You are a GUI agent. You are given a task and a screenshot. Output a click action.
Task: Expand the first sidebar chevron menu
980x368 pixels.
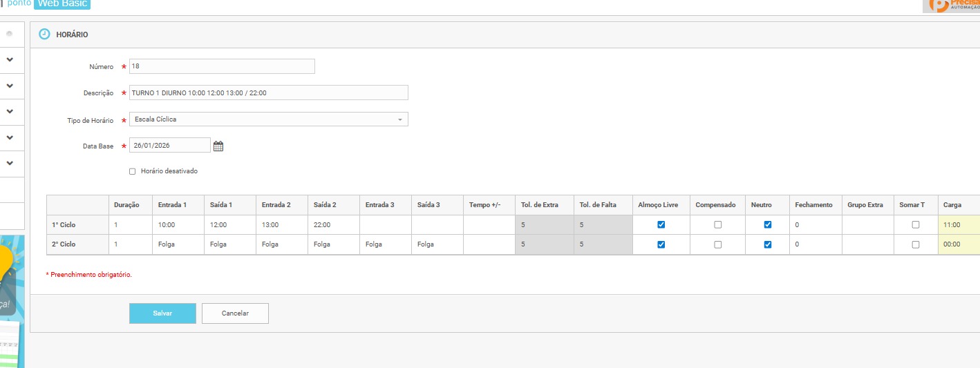click(x=10, y=60)
